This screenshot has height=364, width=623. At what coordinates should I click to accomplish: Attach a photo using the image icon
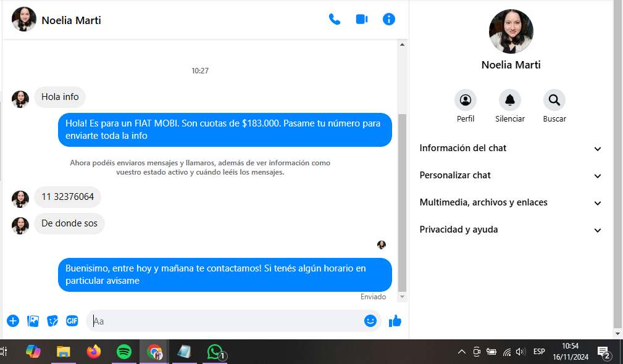(33, 321)
